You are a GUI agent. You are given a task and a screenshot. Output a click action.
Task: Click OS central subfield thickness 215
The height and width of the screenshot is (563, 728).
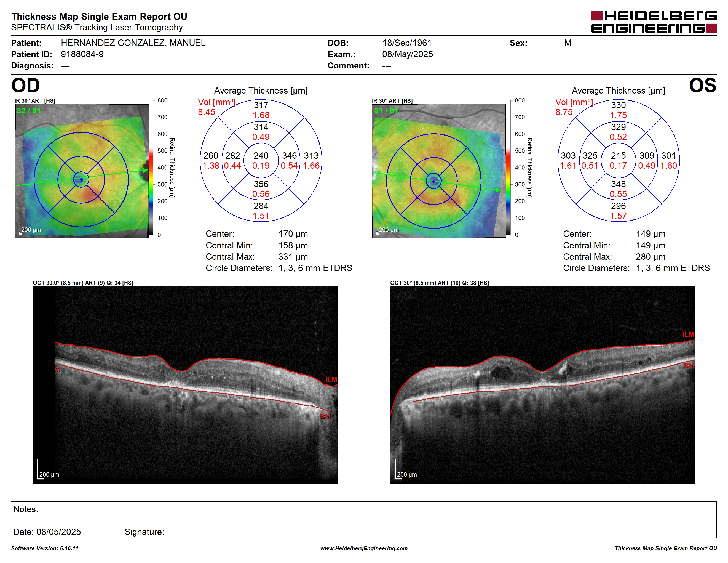pyautogui.click(x=618, y=156)
